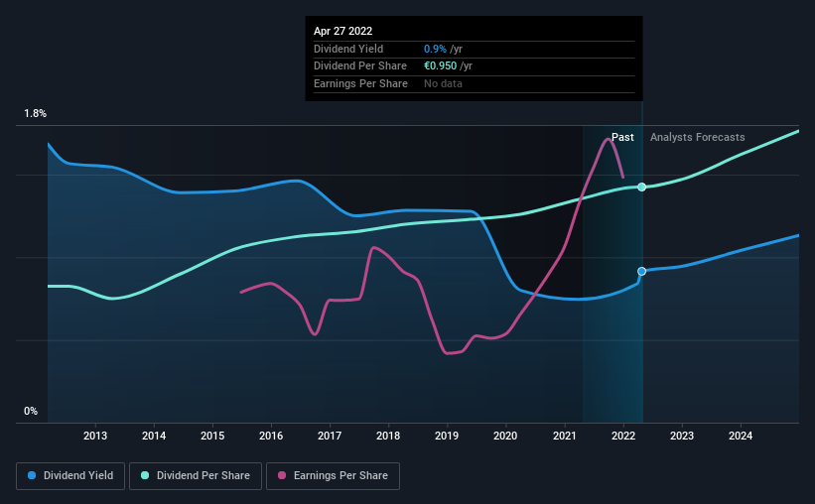Click the 0.9% Dividend Yield tooltip value
The width and height of the screenshot is (815, 504).
[435, 49]
